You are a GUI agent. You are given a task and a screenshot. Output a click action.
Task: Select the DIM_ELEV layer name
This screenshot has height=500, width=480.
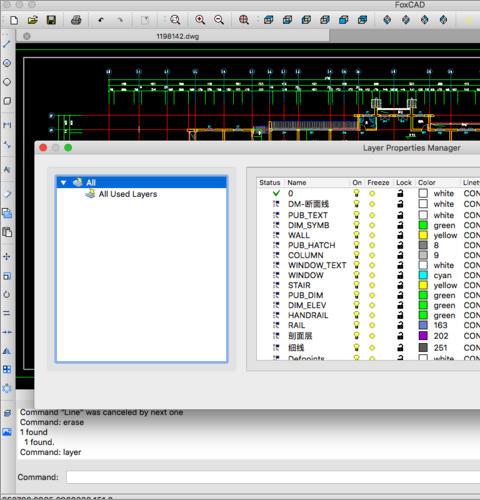tap(307, 305)
